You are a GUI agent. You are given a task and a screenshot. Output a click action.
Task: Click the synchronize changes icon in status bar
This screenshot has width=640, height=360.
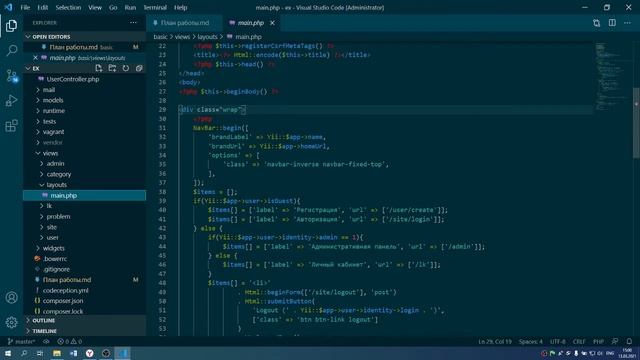[46, 341]
